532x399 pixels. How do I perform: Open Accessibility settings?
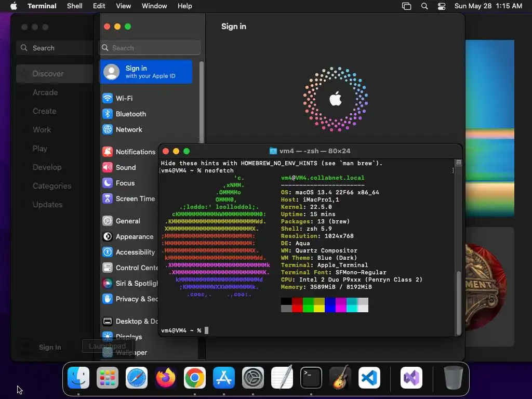pyautogui.click(x=129, y=252)
